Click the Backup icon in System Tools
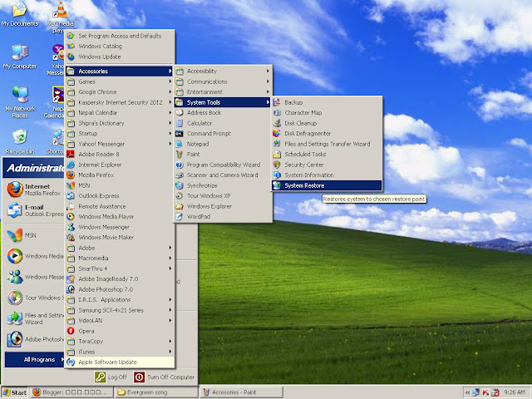532x399 pixels. tap(277, 102)
